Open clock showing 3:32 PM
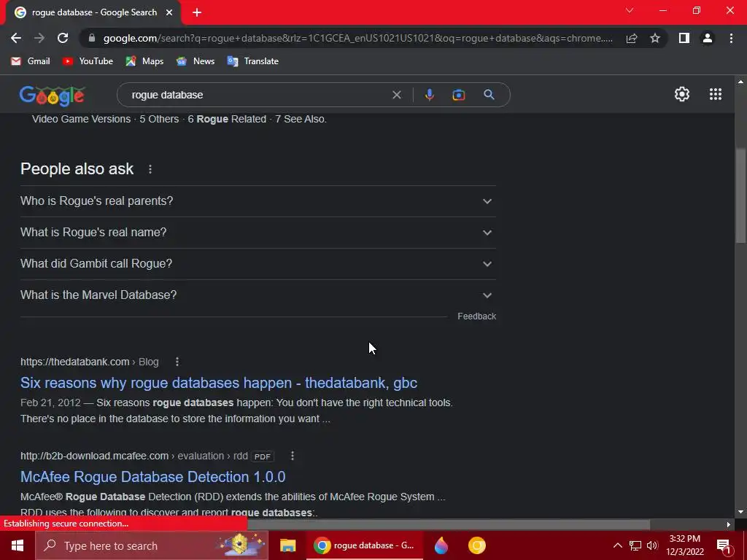The image size is (747, 560). pyautogui.click(x=684, y=545)
